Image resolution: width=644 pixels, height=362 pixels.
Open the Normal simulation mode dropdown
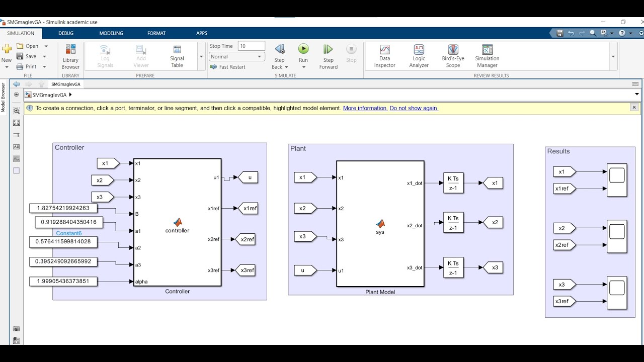click(x=237, y=57)
